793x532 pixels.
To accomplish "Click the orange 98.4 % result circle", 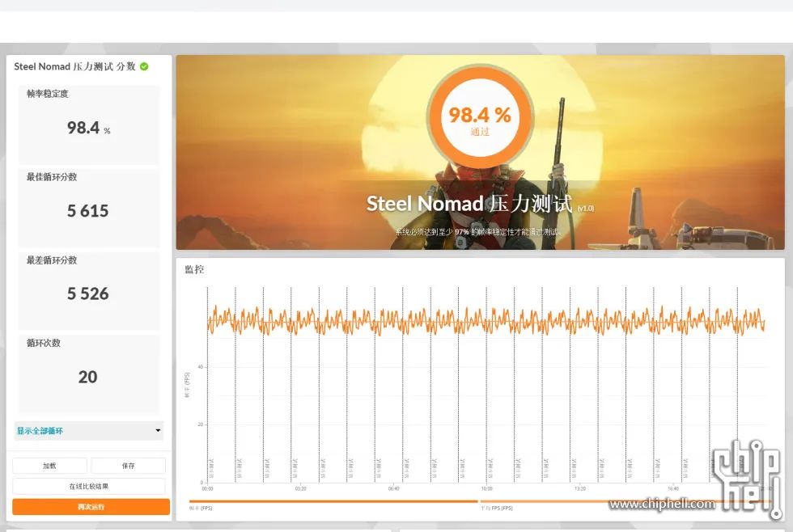I will 480,117.
